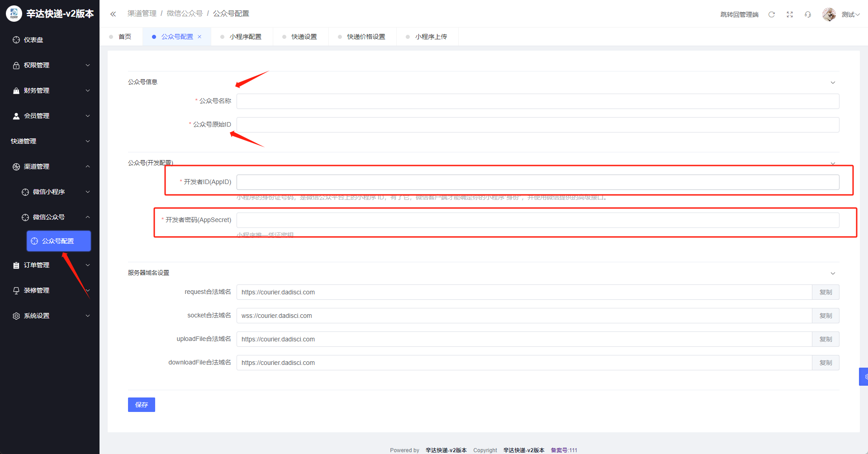Click the 保存 save button
The height and width of the screenshot is (454, 868).
click(141, 405)
